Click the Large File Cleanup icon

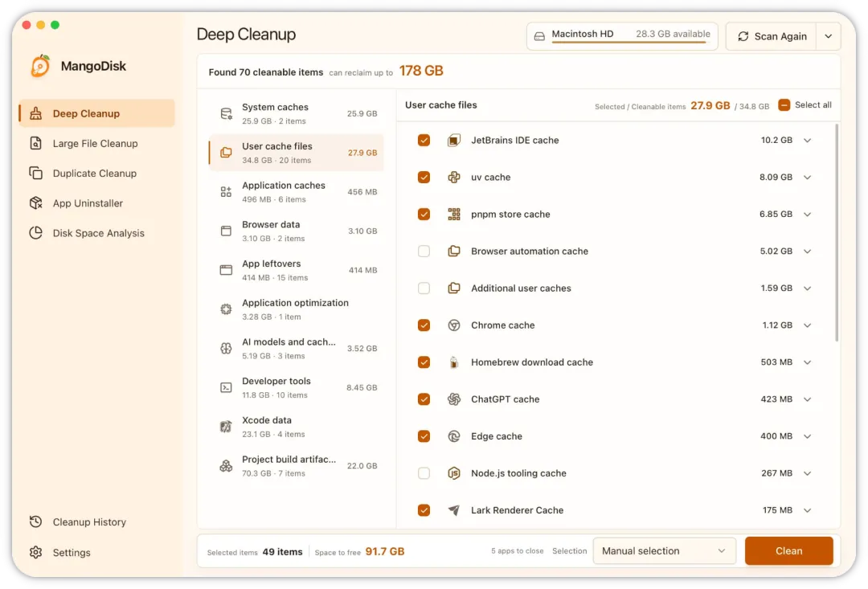pos(36,143)
